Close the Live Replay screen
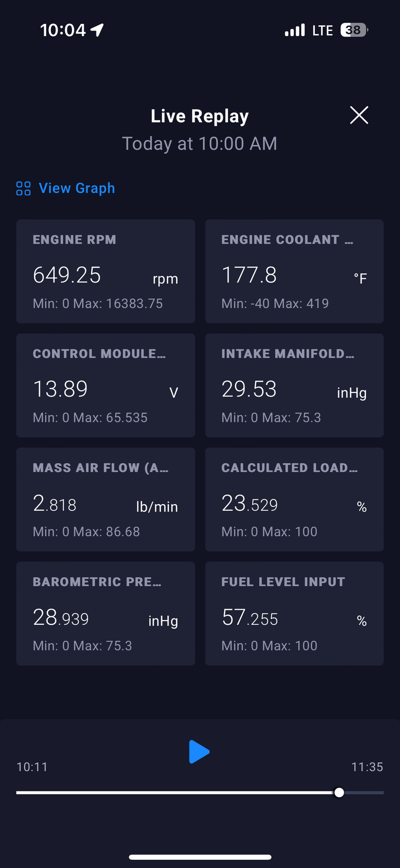The width and height of the screenshot is (400, 868). tap(359, 115)
